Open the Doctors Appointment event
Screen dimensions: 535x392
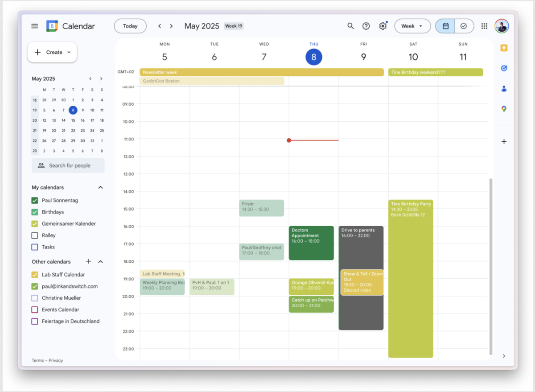(311, 243)
